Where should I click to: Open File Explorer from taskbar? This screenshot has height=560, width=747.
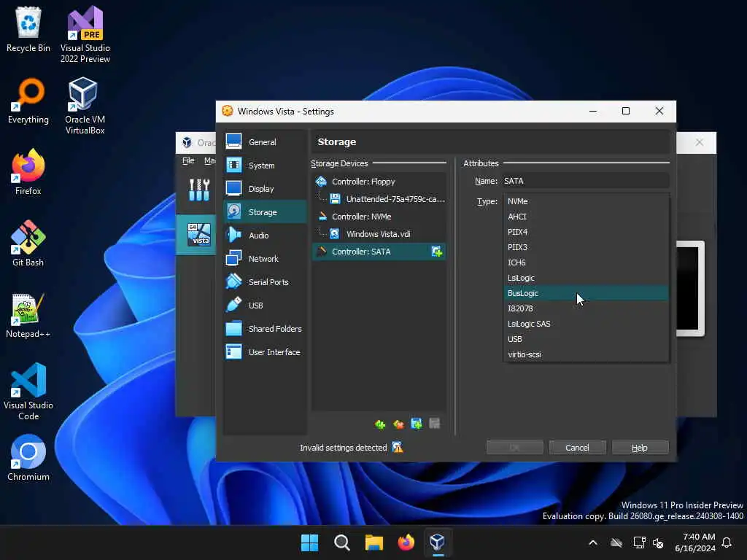point(374,542)
